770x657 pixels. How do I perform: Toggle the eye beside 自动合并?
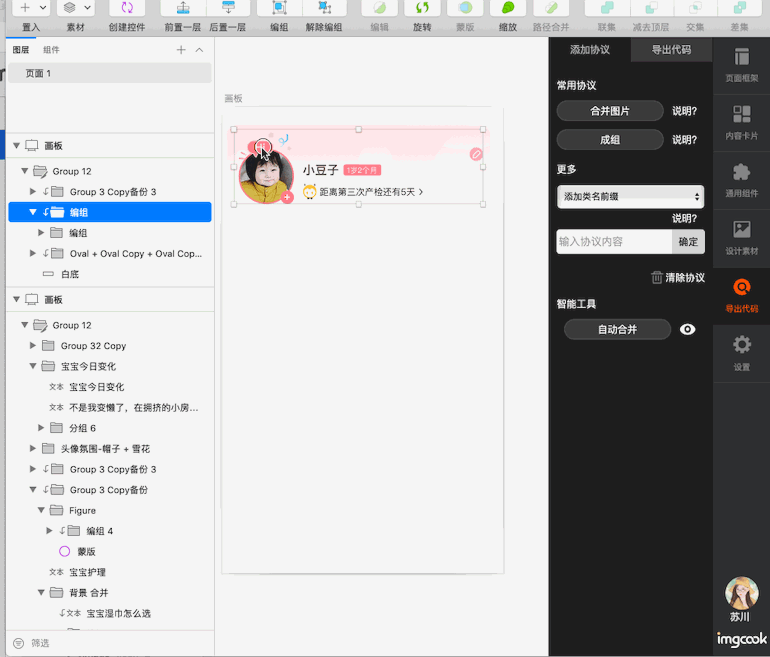[688, 329]
